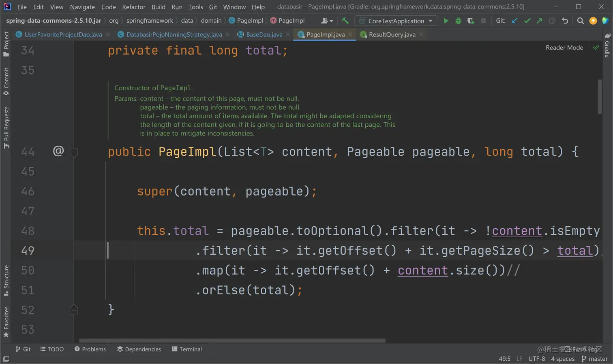The image size is (613, 364).
Task: Open the Refactor menu
Action: tap(134, 7)
